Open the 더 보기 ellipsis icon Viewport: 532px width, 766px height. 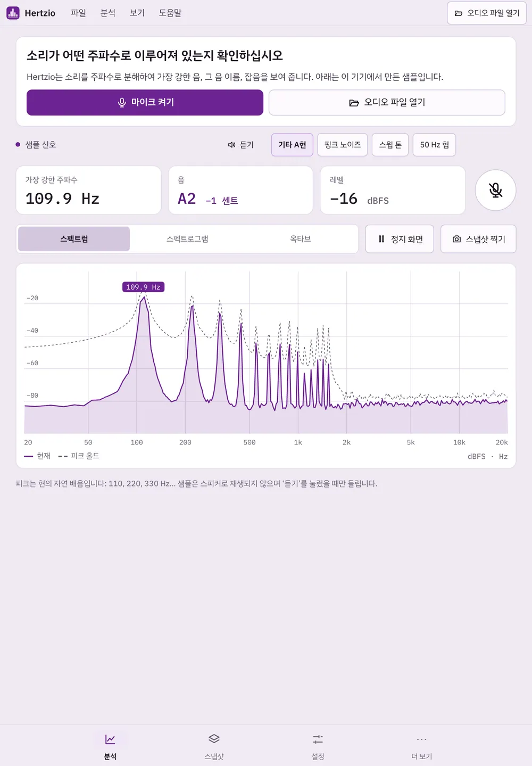point(421,739)
